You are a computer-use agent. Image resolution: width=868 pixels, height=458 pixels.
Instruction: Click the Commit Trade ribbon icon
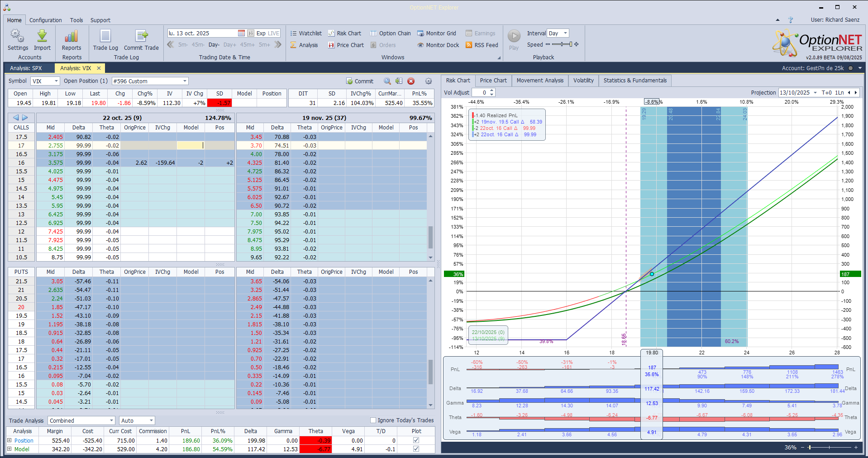coord(141,36)
